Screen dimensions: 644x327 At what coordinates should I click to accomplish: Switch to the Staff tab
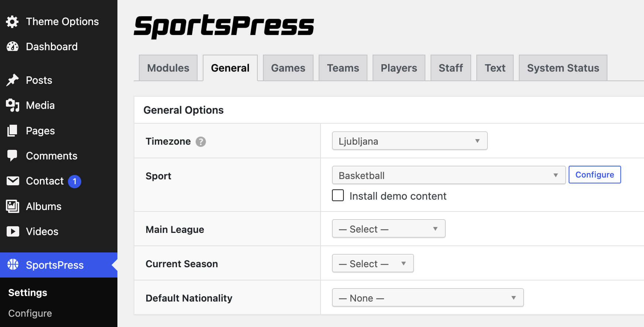pyautogui.click(x=451, y=68)
